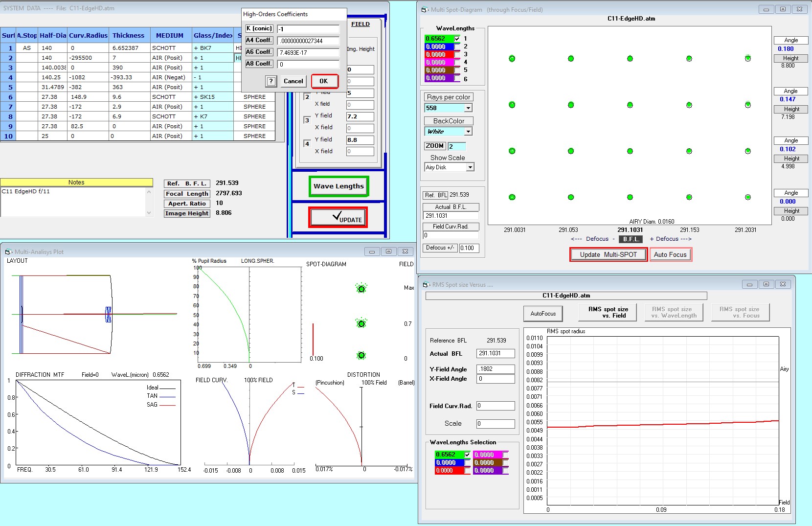Click field number 4 box

point(307,144)
